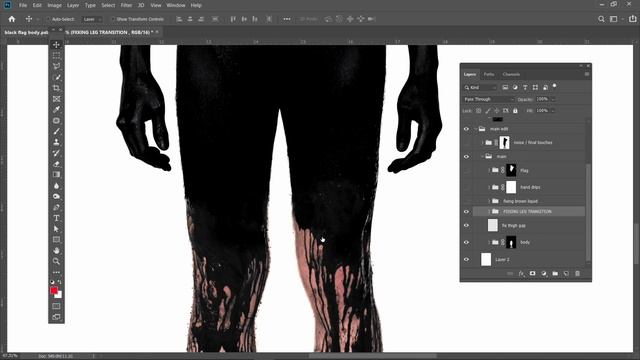Select the Lasso tool
This screenshot has height=360, width=640.
click(x=56, y=66)
